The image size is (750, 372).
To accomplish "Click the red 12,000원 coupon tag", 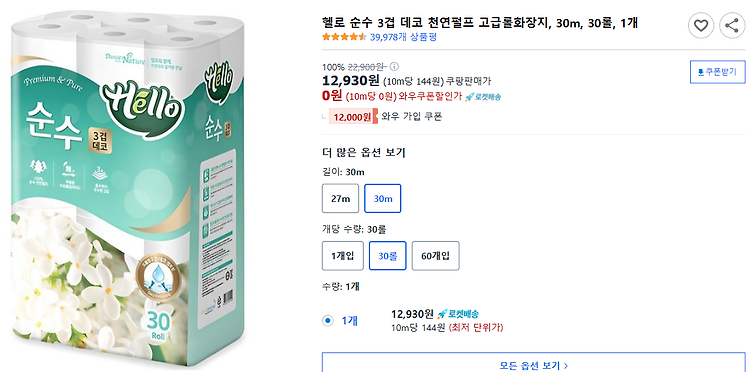I will coord(353,116).
